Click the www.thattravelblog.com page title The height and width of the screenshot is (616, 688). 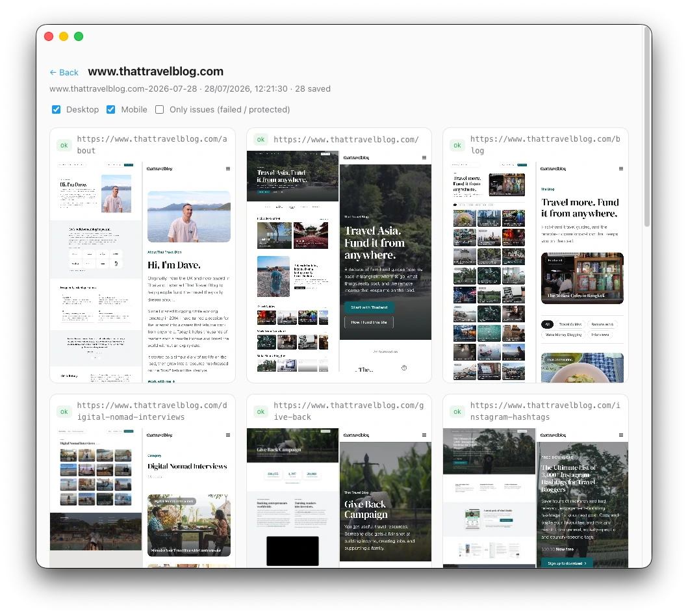pyautogui.click(x=156, y=71)
